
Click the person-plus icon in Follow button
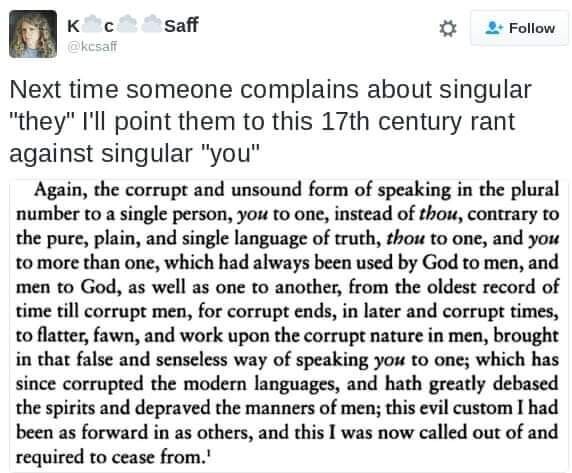494,28
